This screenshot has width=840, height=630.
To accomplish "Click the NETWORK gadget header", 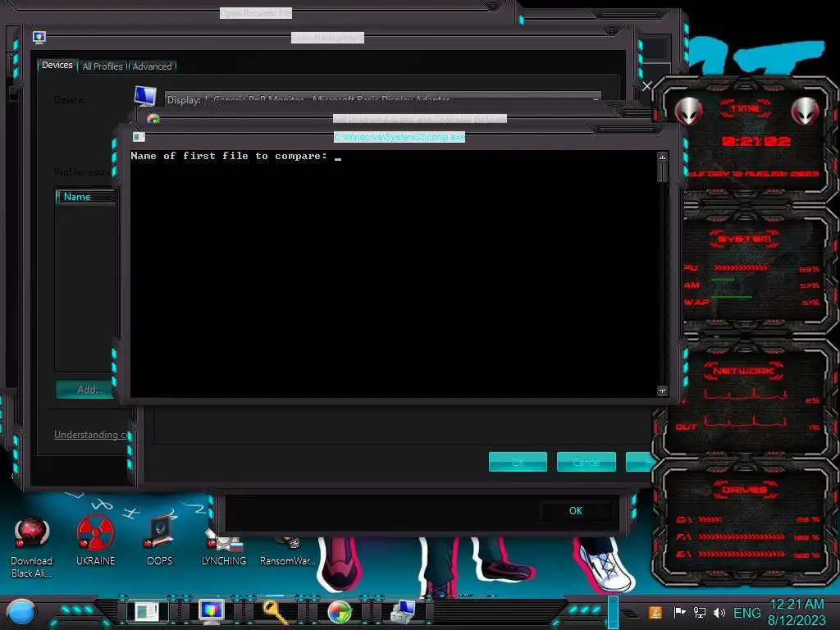I will (x=743, y=371).
